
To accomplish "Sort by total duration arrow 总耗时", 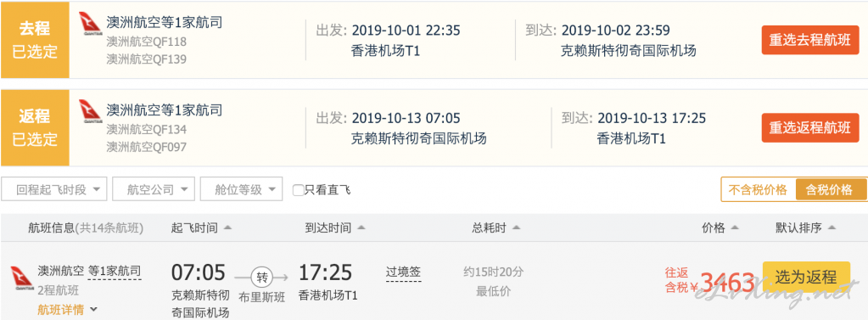I will coord(516,228).
